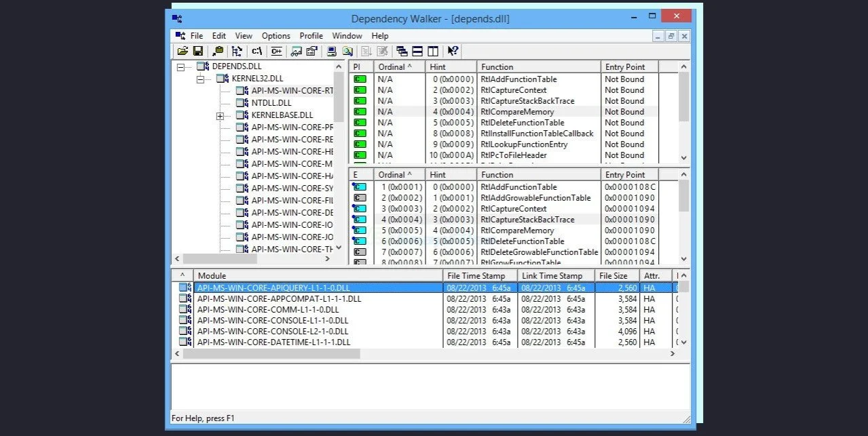
Task: Toggle Auto Expand tree toolbar icon
Action: point(237,51)
